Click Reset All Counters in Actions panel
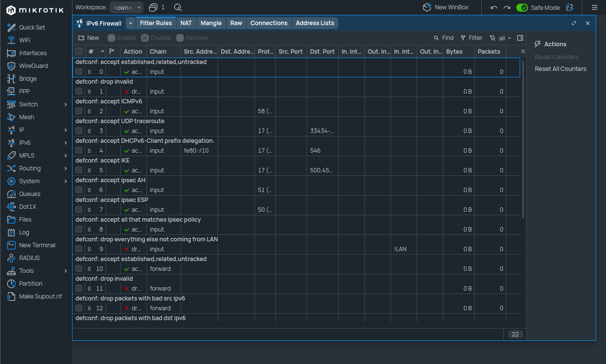 tap(561, 68)
